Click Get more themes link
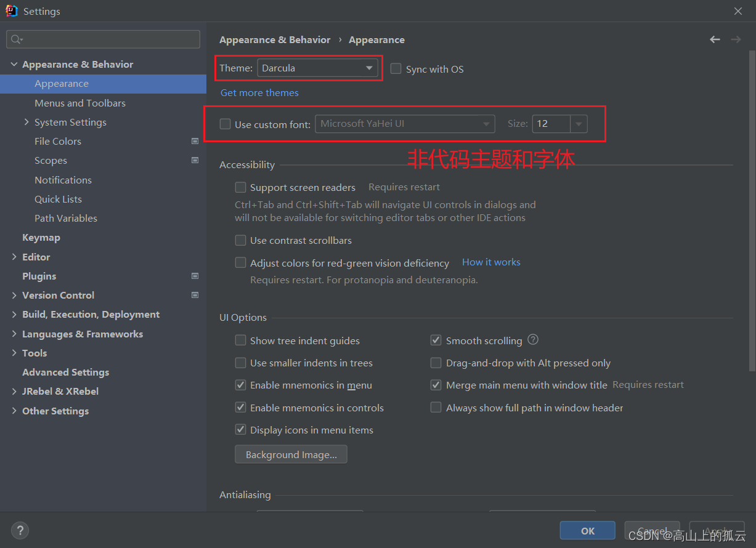This screenshot has height=548, width=756. [259, 92]
